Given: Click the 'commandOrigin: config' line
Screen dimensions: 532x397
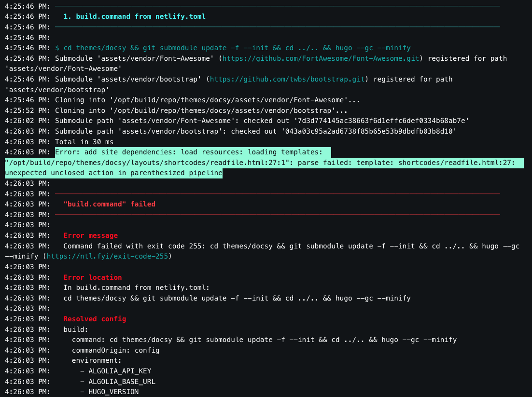Looking at the screenshot, I should (x=116, y=350).
